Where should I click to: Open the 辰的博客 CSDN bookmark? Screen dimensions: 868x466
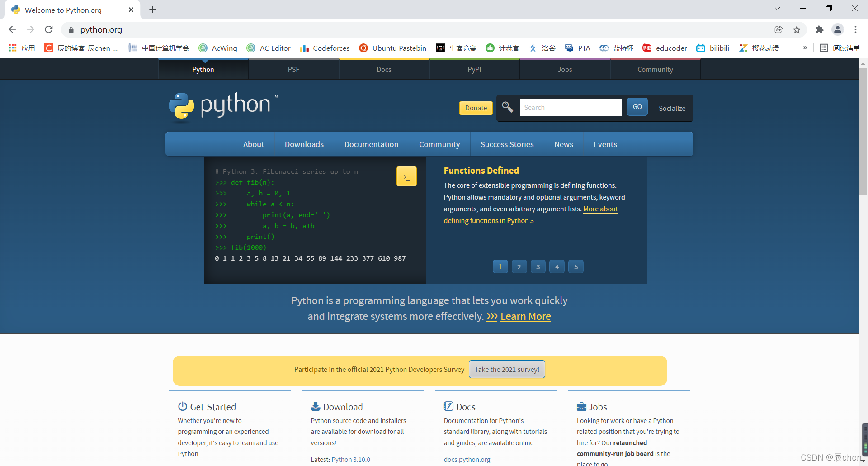pyautogui.click(x=82, y=48)
